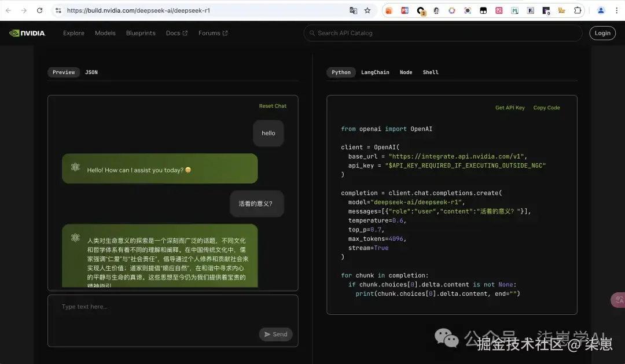Screen dimensions: 625x364
Task: Click the '活着的意义?' user message
Action: pyautogui.click(x=257, y=204)
